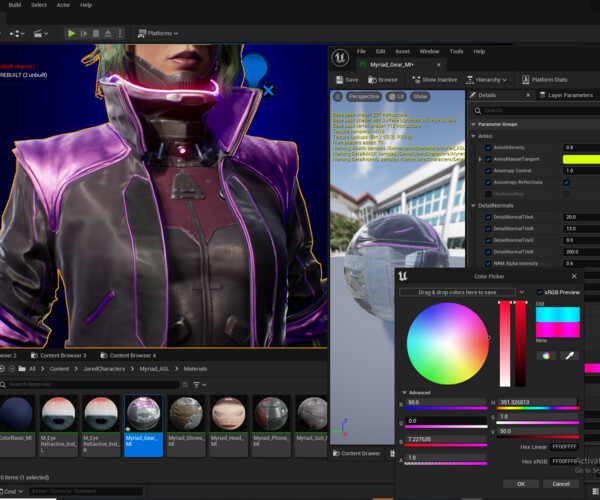Image resolution: width=600 pixels, height=500 pixels.
Task: Collapse the Advanced section in Color Picker
Action: [404, 393]
